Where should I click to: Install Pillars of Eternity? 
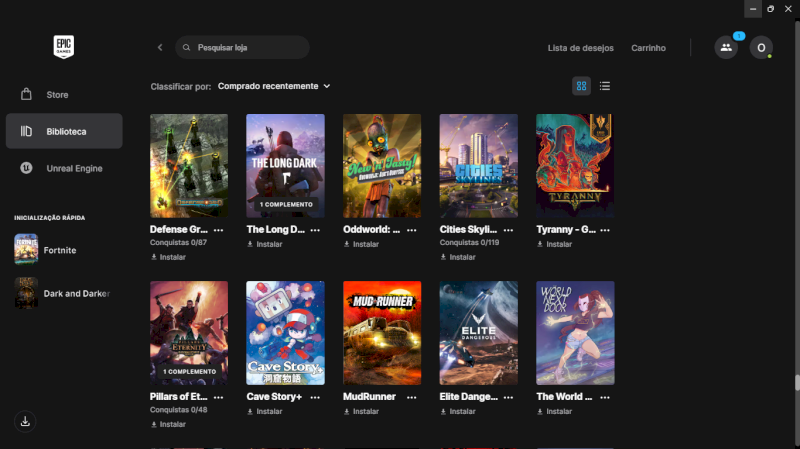point(168,425)
